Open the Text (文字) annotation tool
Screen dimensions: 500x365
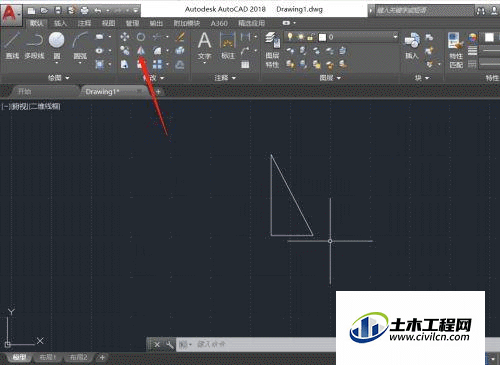point(204,45)
